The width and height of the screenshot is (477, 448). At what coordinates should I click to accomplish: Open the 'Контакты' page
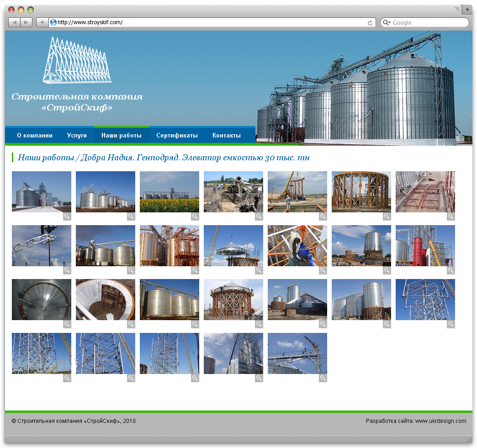click(226, 136)
